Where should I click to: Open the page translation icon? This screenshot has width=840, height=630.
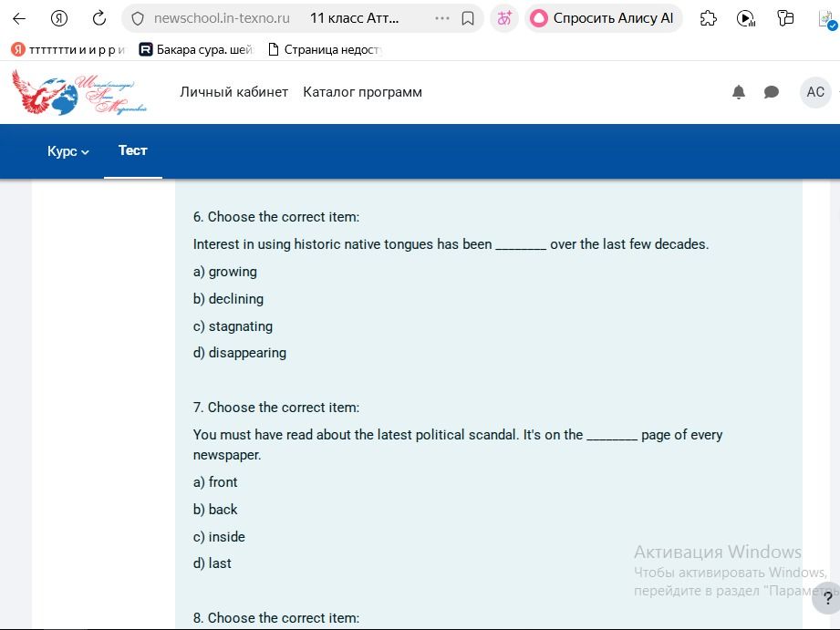504,19
